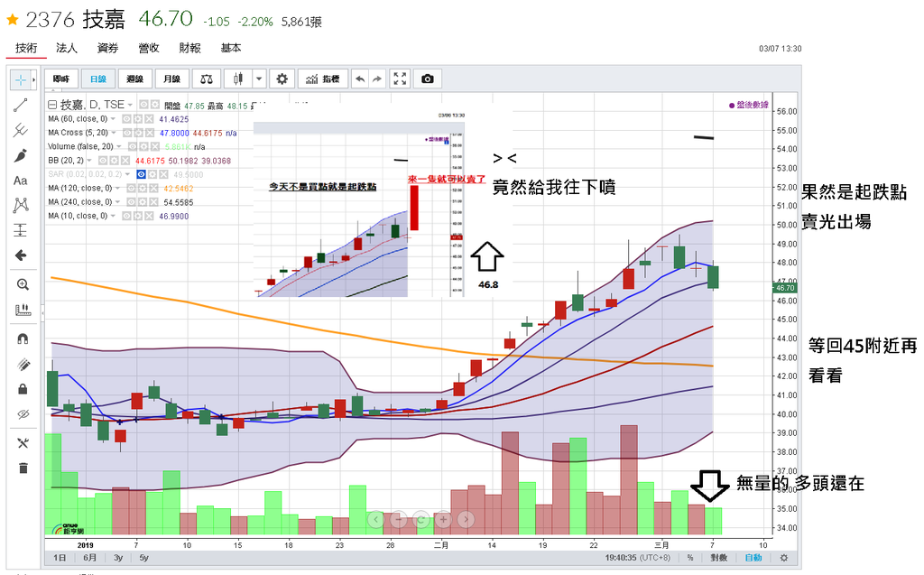Open the object tree tools icon
The width and height of the screenshot is (924, 575).
pos(23,443)
